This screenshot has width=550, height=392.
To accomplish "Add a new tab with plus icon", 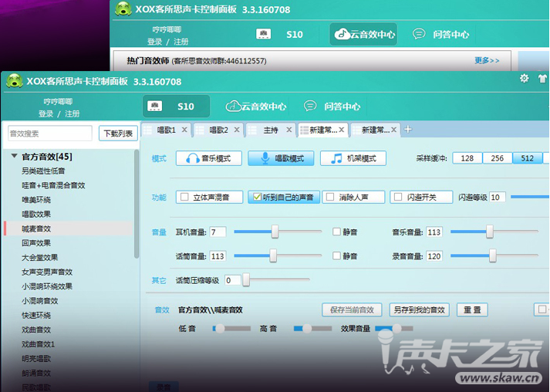I will pyautogui.click(x=407, y=130).
